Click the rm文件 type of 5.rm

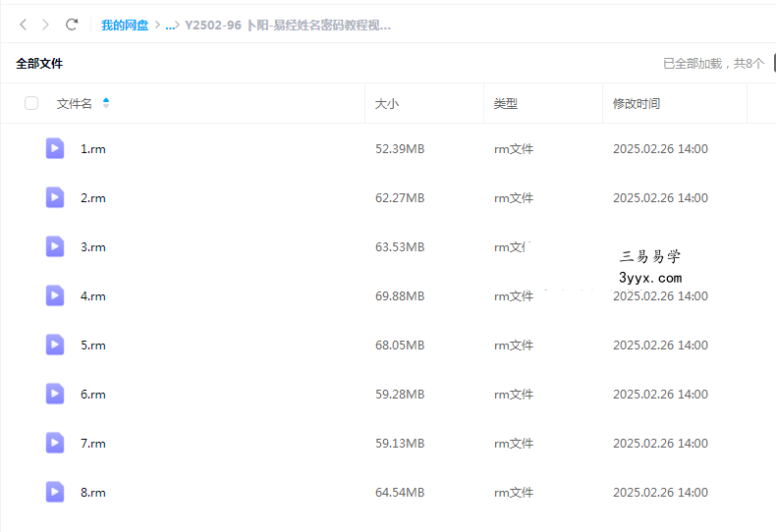tap(514, 346)
